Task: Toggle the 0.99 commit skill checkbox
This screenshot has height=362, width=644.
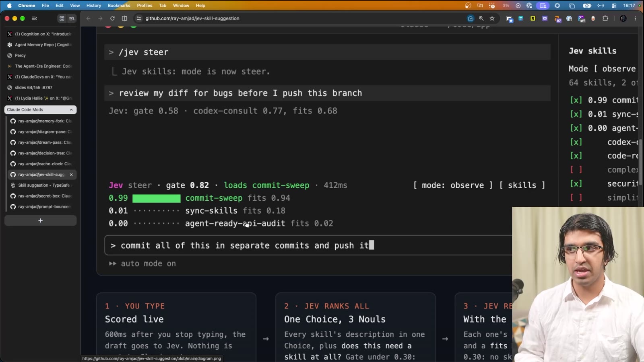Action: tap(576, 100)
